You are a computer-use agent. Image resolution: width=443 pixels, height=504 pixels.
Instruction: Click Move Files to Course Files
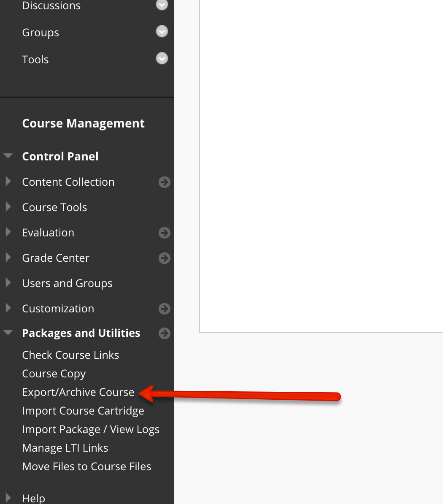point(86,466)
